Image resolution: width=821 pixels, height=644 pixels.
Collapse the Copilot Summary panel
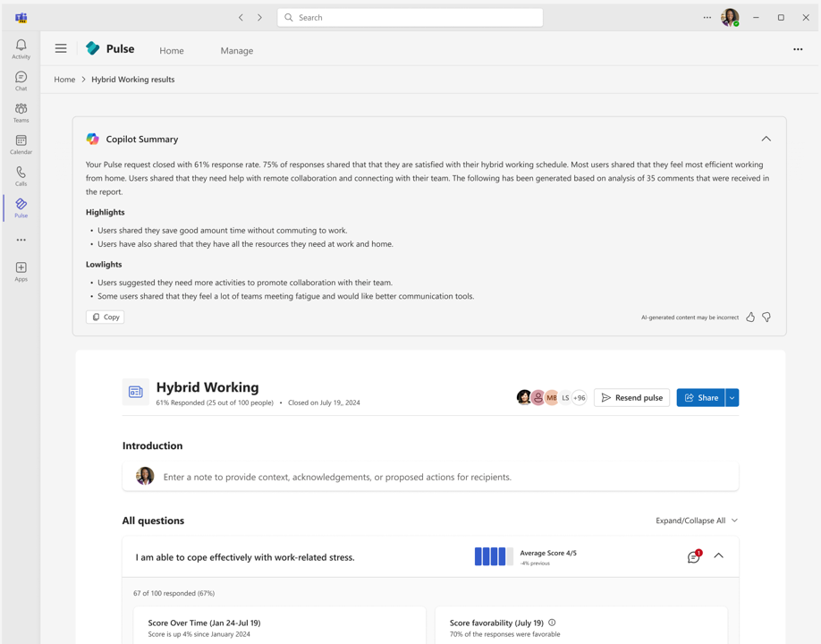click(x=766, y=139)
